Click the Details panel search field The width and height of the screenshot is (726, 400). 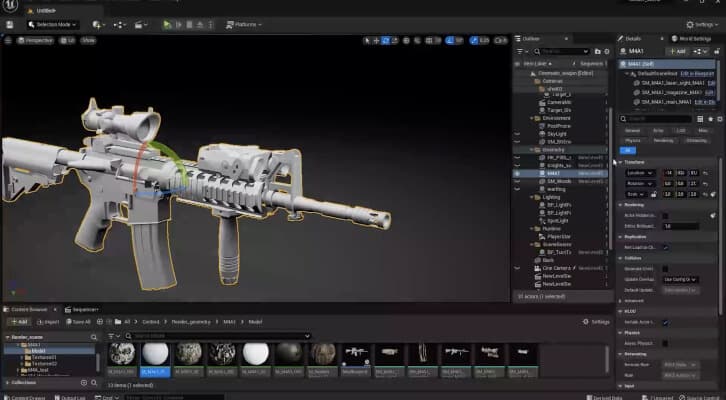tap(656, 119)
